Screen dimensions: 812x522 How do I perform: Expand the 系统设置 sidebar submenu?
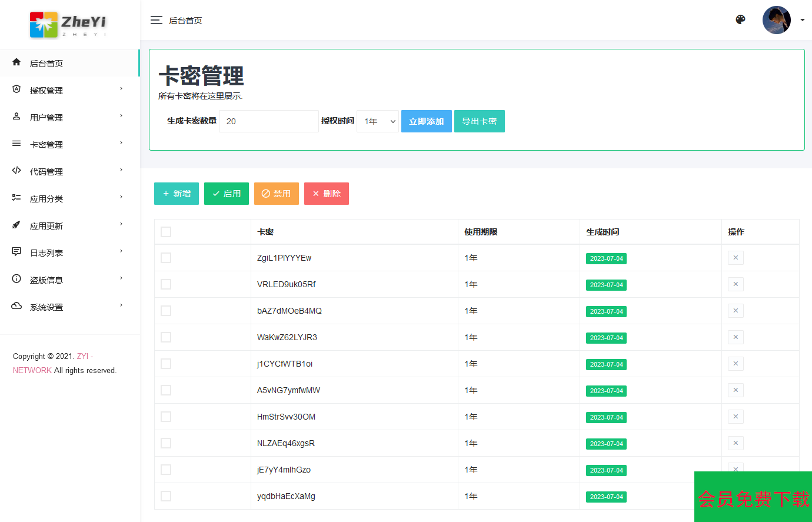(68, 307)
